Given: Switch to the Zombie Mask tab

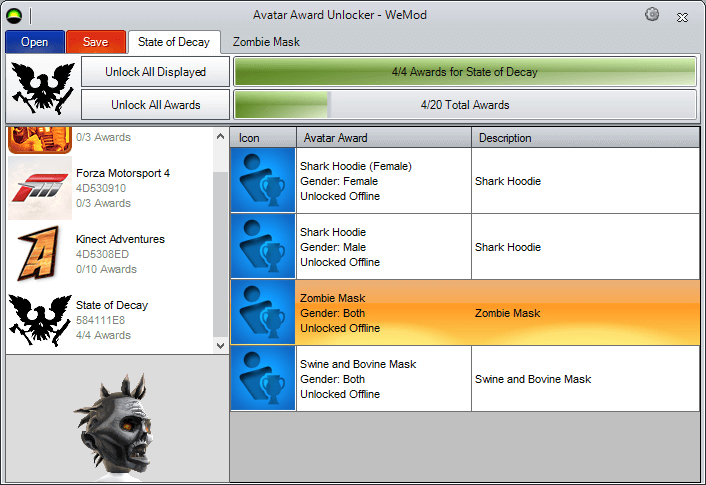Looking at the screenshot, I should (x=266, y=42).
